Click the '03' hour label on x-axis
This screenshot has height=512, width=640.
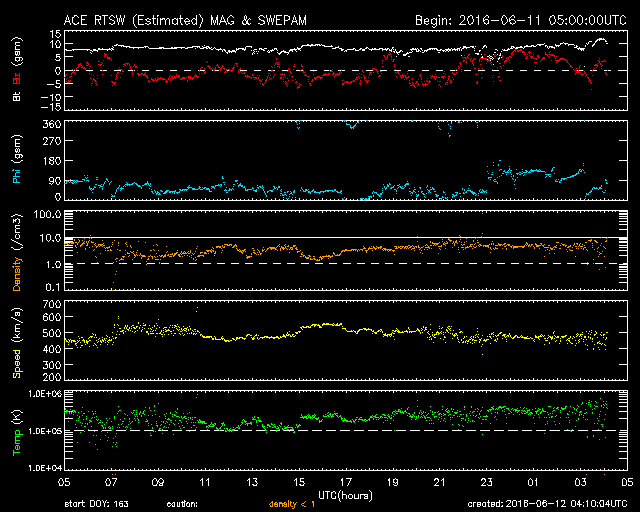pos(580,483)
